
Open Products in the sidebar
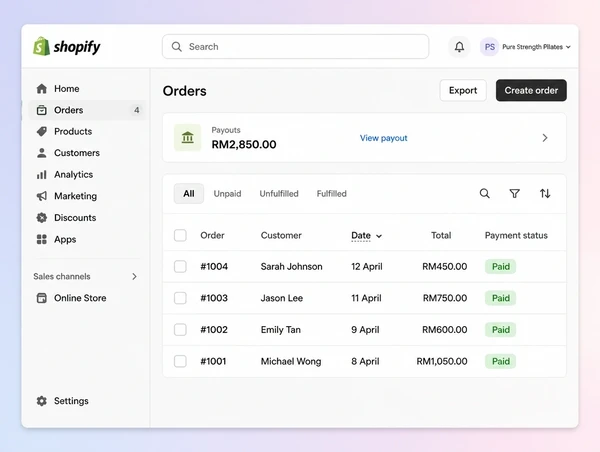(88, 132)
